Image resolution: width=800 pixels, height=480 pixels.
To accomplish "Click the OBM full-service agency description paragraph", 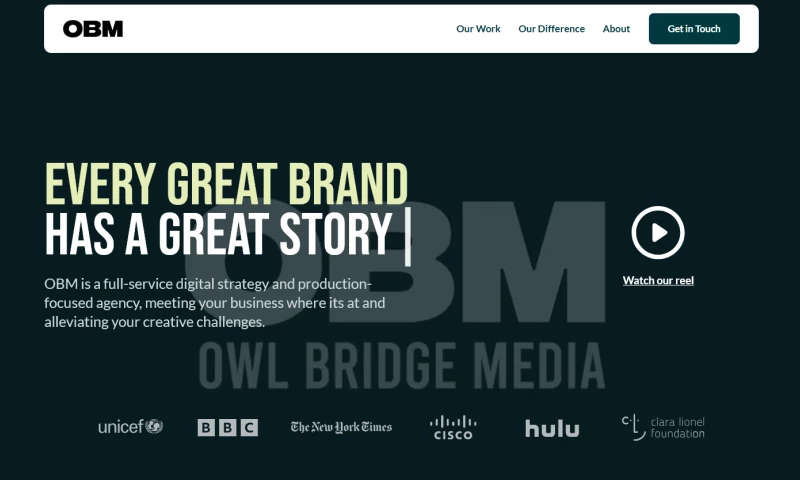I will (215, 303).
